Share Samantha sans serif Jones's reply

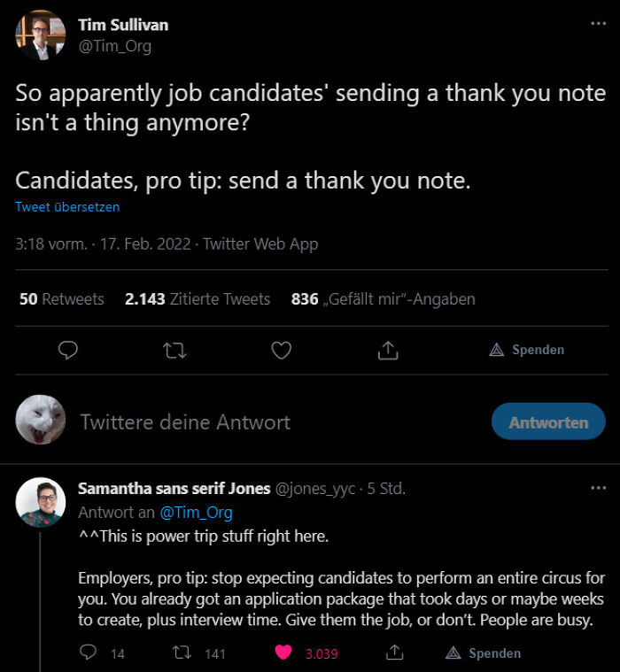(394, 653)
